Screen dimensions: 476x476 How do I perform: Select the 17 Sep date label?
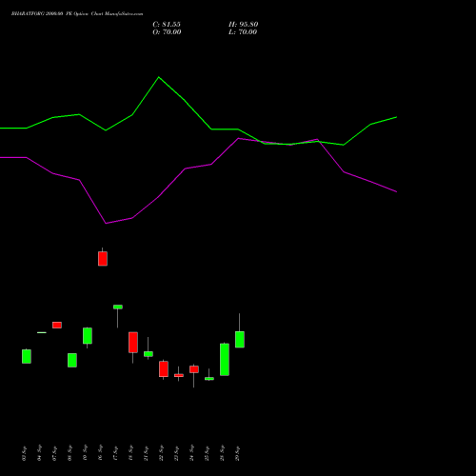pyautogui.click(x=115, y=453)
